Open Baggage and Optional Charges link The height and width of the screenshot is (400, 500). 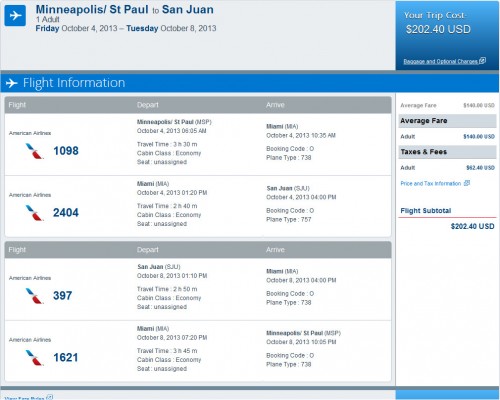click(x=440, y=61)
